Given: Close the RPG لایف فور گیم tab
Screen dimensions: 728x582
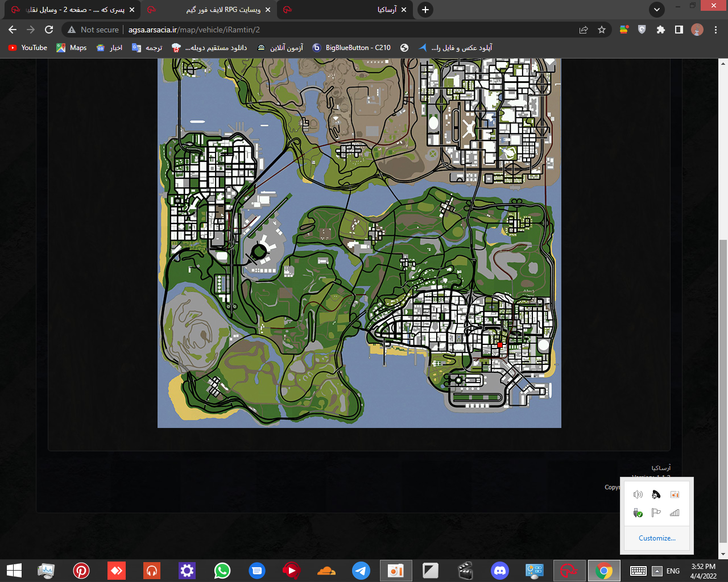Looking at the screenshot, I should coord(268,10).
